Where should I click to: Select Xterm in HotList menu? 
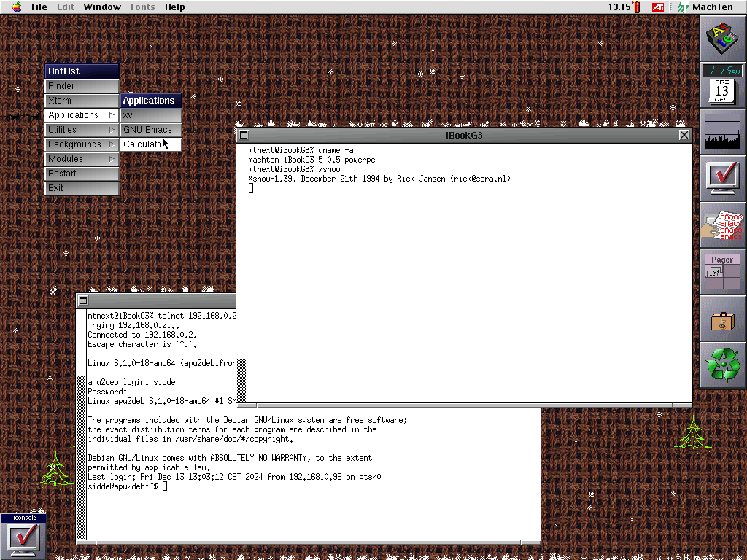pyautogui.click(x=82, y=101)
